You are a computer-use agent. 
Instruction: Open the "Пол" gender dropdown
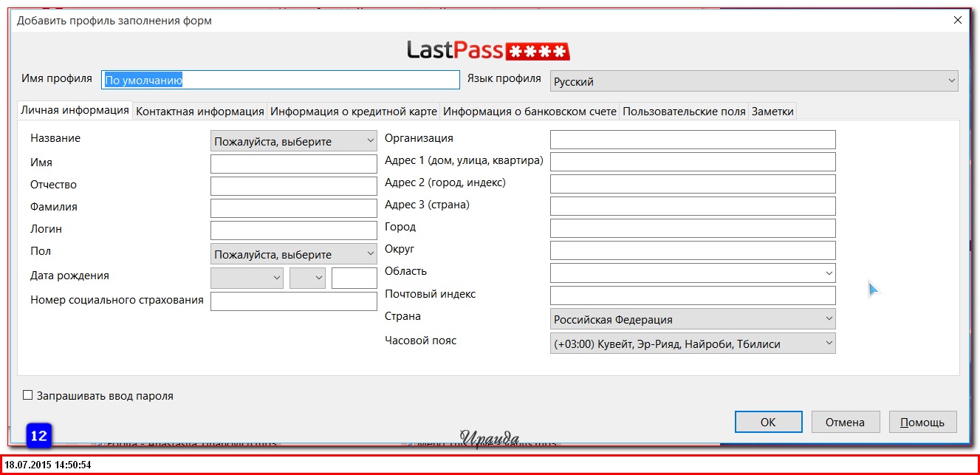pos(294,254)
